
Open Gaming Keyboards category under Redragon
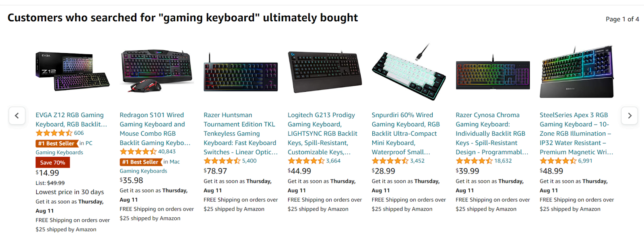click(143, 171)
